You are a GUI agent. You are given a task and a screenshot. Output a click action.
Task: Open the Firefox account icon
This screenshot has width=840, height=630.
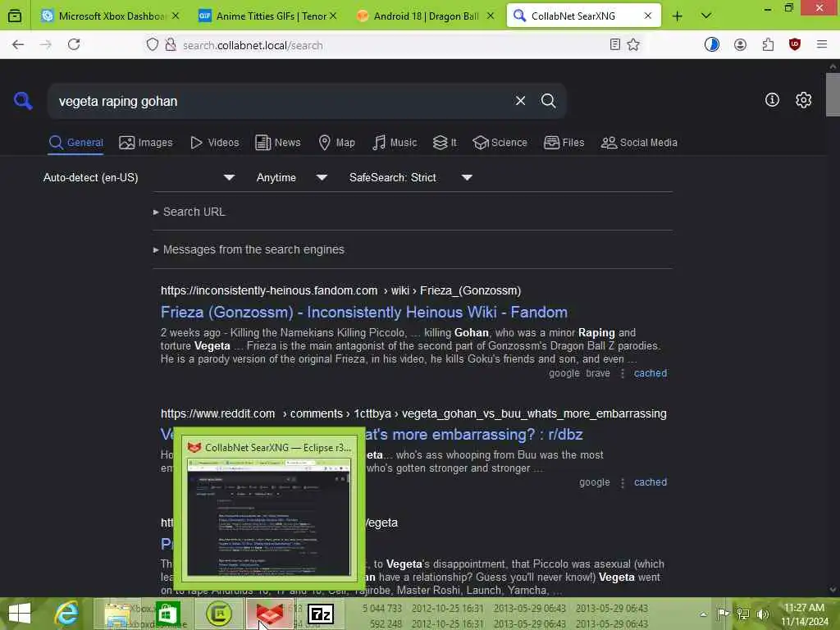click(740, 45)
